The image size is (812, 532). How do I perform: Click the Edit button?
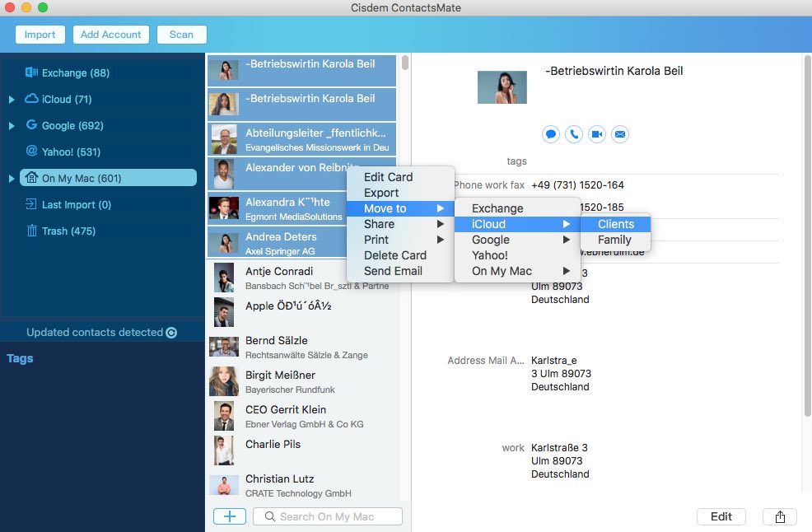click(721, 516)
